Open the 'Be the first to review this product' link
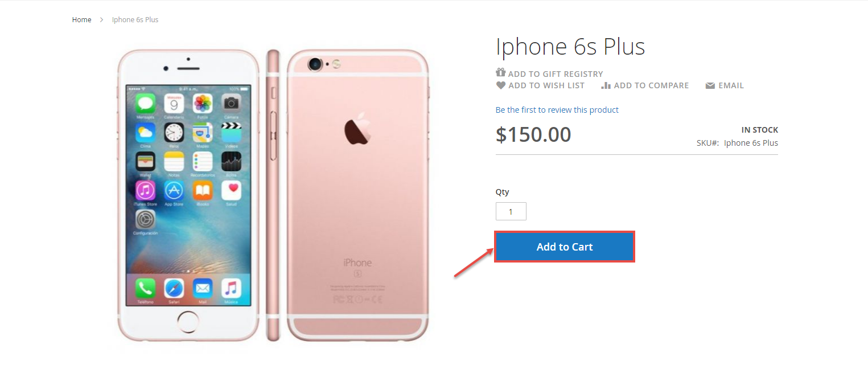Image resolution: width=868 pixels, height=369 pixels. (557, 110)
